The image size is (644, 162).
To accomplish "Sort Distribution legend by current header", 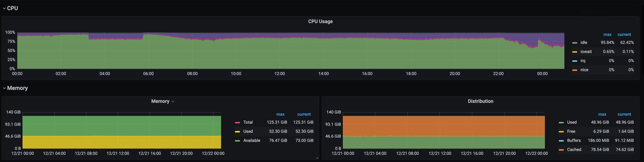I will tap(624, 114).
